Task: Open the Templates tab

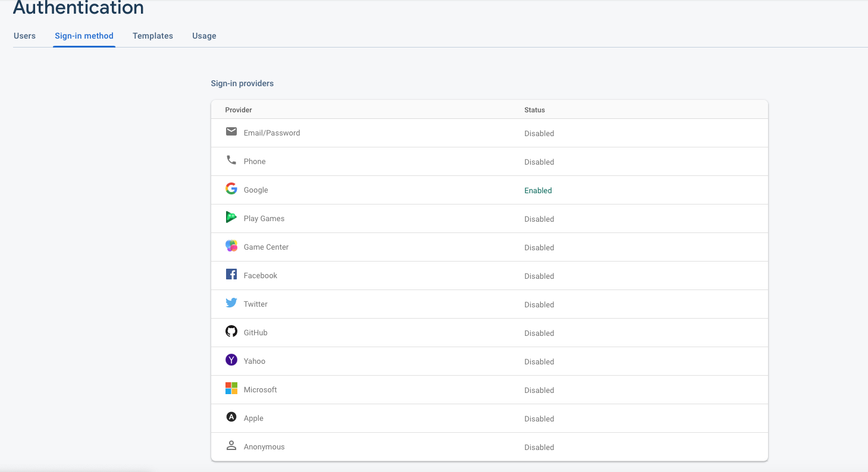Action: [153, 36]
